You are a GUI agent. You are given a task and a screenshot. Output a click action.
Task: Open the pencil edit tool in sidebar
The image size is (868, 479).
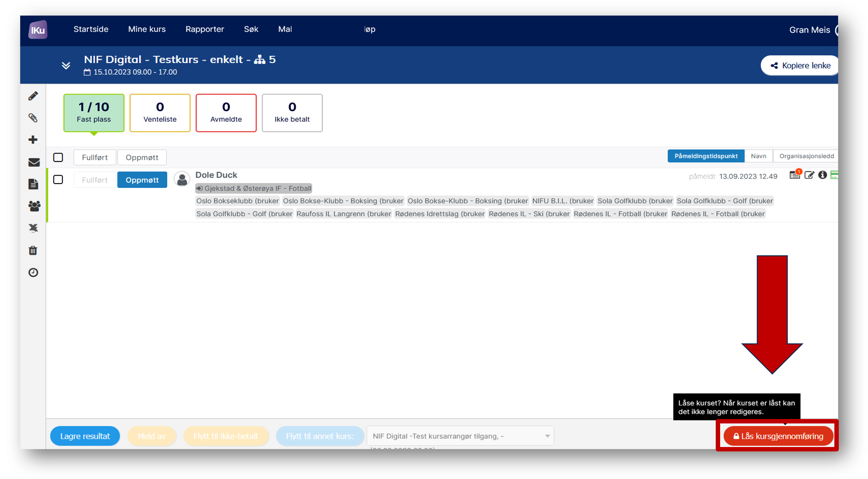[33, 96]
